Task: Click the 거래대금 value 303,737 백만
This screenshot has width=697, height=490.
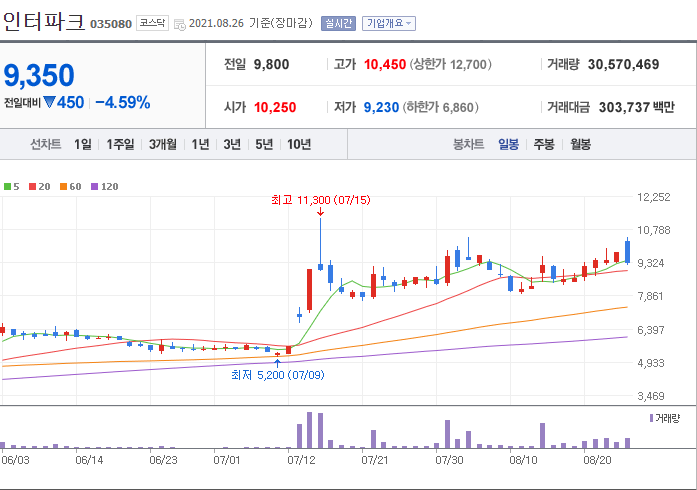Action: tap(637, 107)
